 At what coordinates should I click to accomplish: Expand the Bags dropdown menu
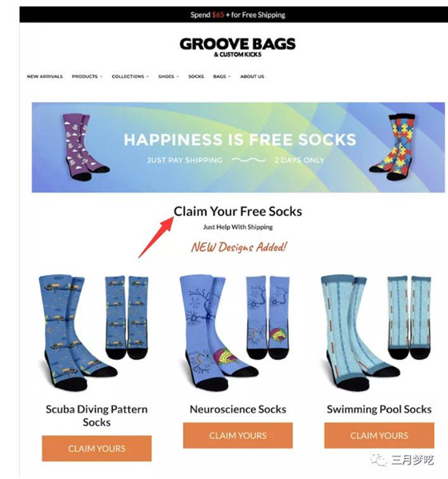(x=222, y=77)
